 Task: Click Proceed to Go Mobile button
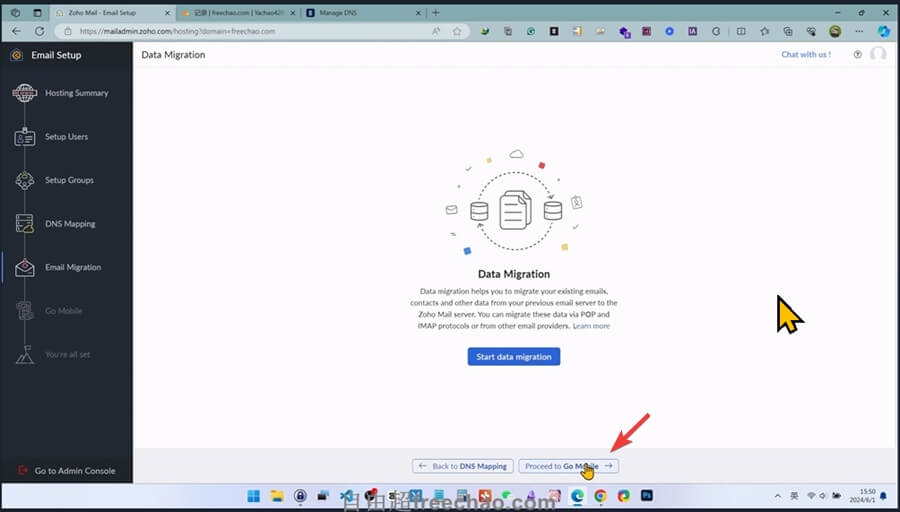[569, 466]
